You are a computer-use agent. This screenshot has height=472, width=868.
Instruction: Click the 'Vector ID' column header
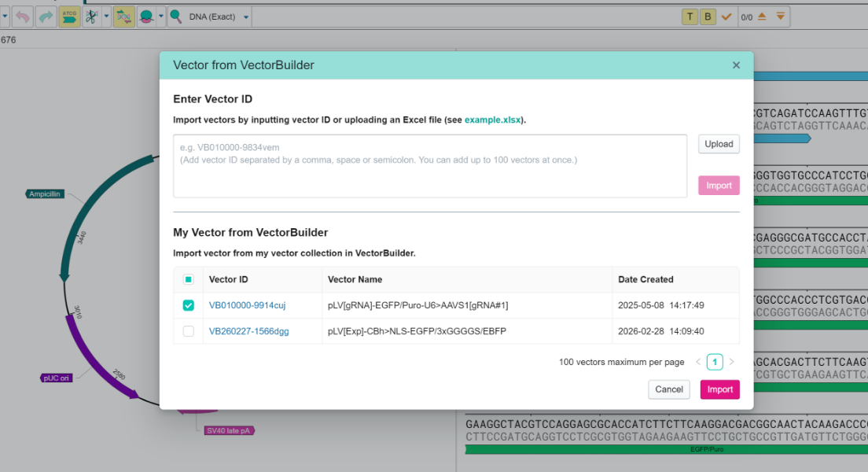[228, 279]
